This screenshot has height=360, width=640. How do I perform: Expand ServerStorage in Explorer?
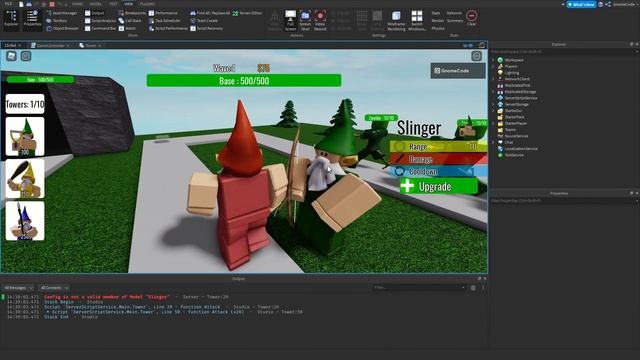point(493,104)
